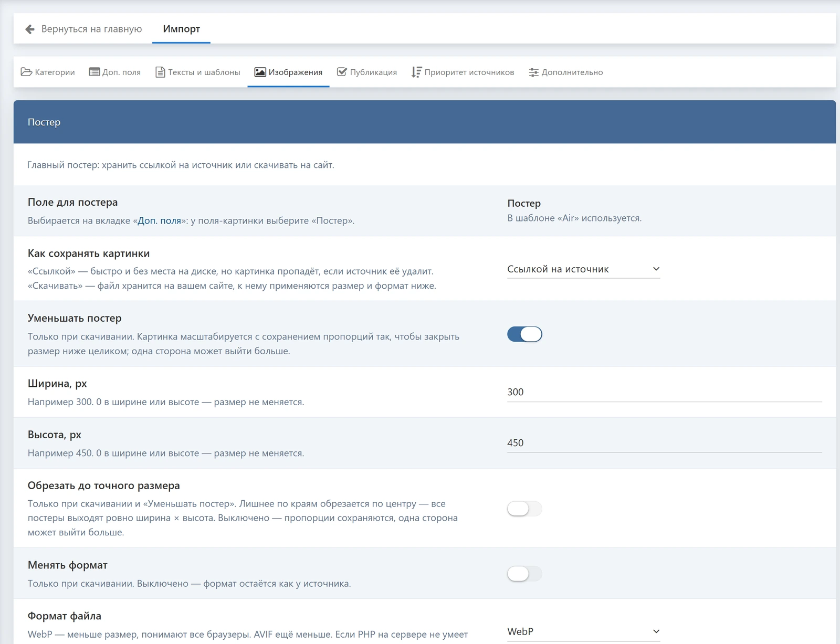Click the Изображения tab label
The height and width of the screenshot is (644, 840).
pos(296,72)
